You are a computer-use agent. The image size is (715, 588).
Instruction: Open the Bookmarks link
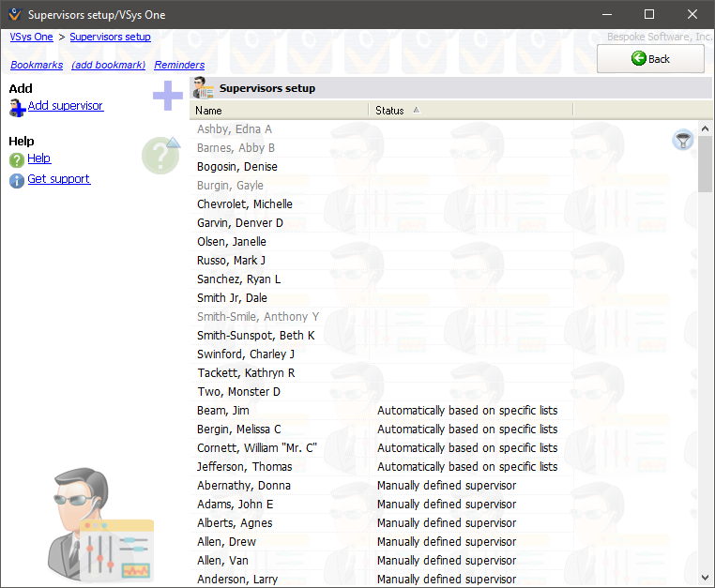[x=37, y=65]
